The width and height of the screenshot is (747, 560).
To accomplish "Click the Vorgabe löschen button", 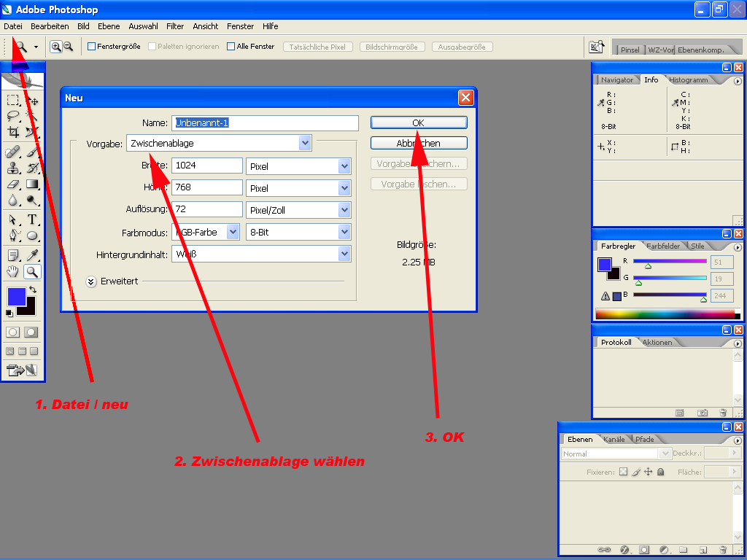I will 419,184.
